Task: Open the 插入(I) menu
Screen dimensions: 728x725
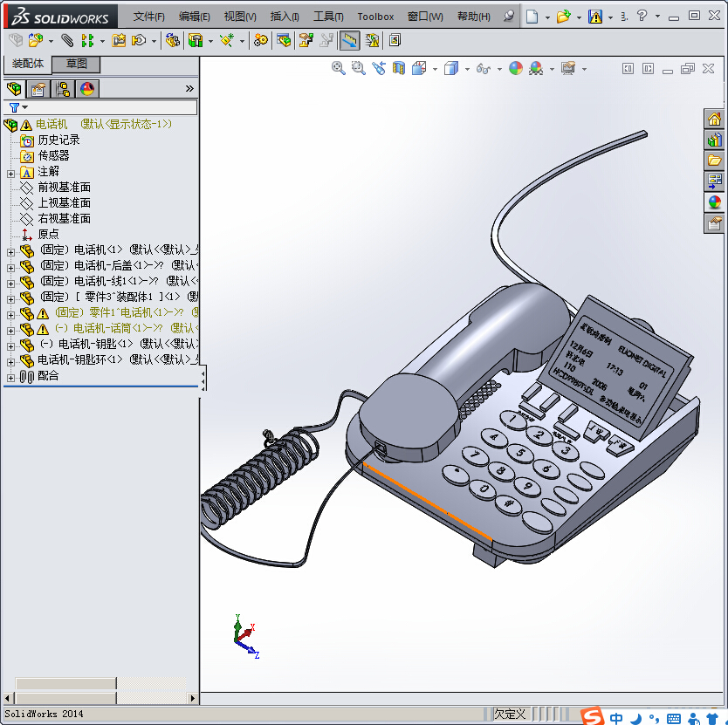Action: [285, 17]
